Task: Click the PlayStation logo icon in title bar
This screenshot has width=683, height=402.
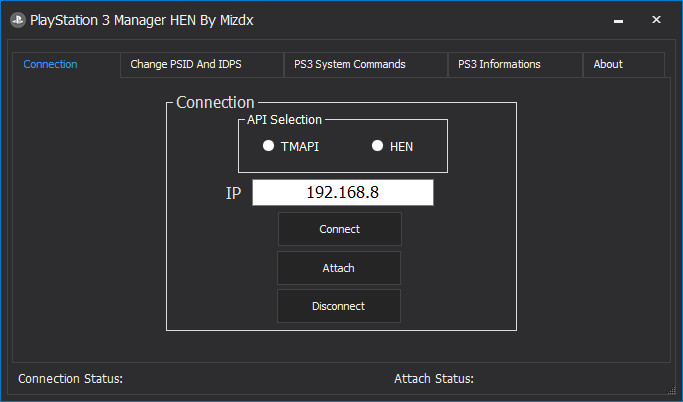Action: [x=18, y=20]
